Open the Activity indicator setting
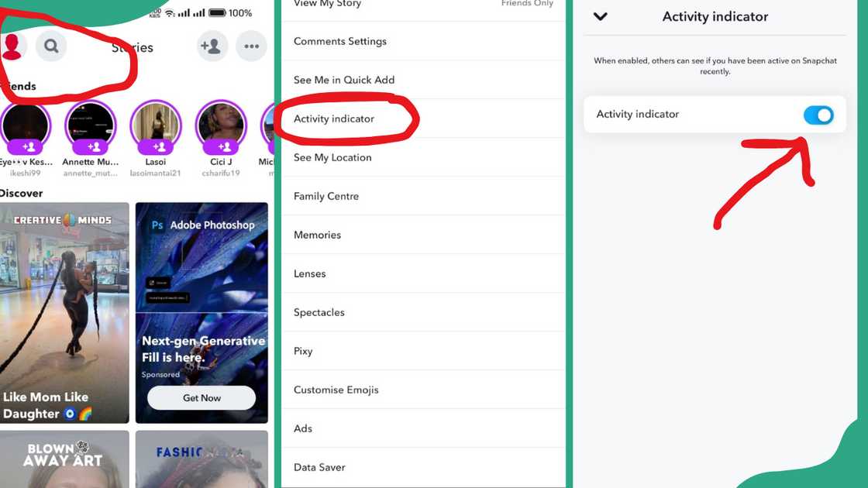The width and height of the screenshot is (868, 488). tap(423, 119)
